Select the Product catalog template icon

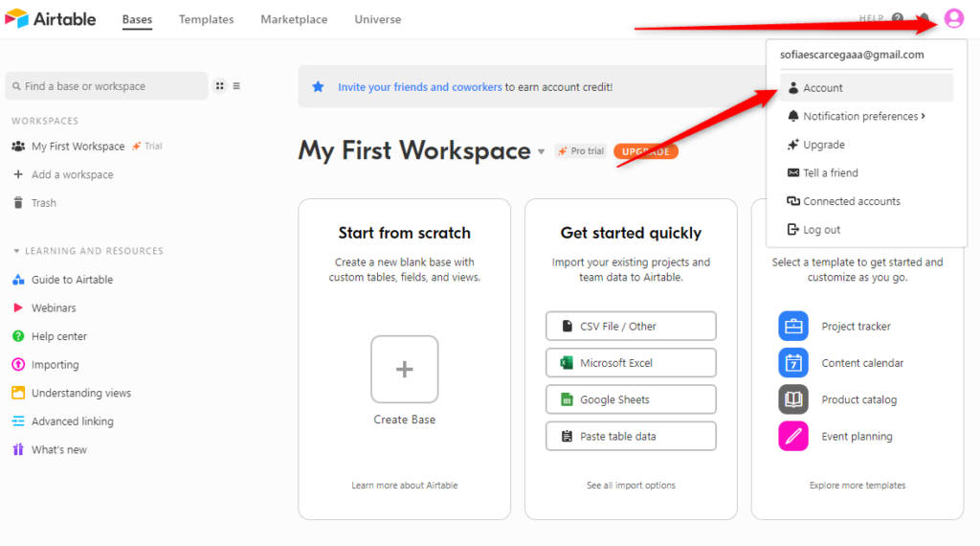click(x=793, y=399)
